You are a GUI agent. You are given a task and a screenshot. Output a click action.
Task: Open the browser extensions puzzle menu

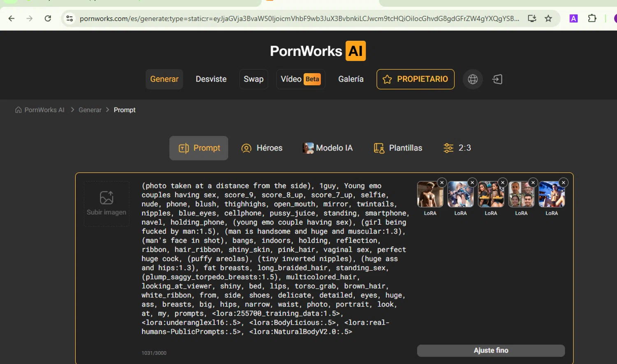(592, 19)
